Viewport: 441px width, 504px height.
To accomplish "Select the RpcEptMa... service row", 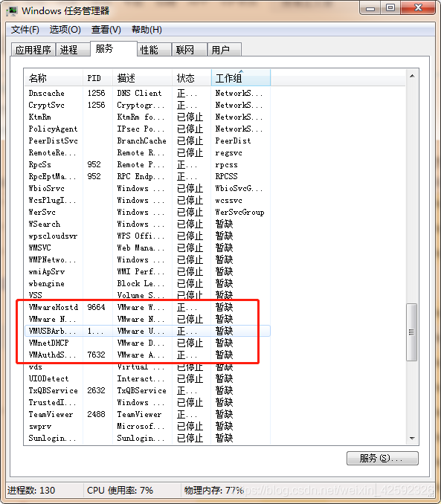I will 147,176.
